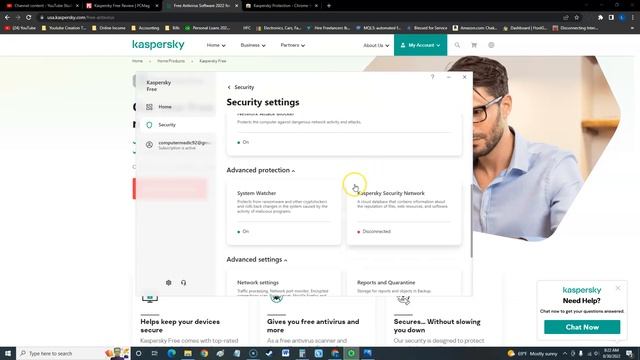Click the Kaspersky website logo
The width and height of the screenshot is (640, 360).
pyautogui.click(x=158, y=44)
